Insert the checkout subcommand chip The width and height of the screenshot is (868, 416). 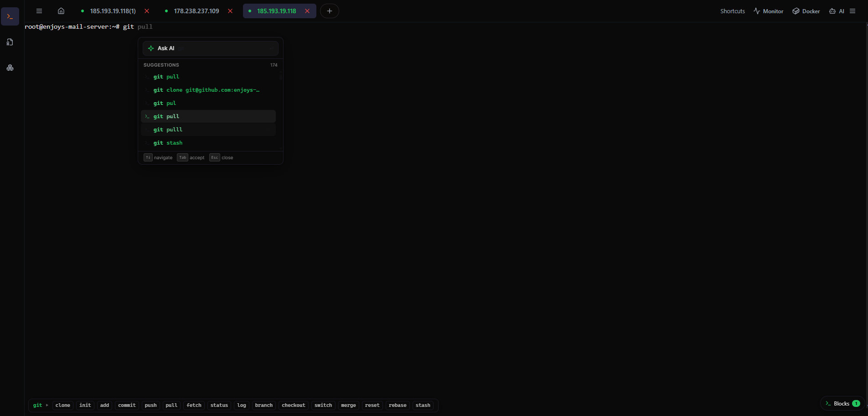pyautogui.click(x=294, y=405)
